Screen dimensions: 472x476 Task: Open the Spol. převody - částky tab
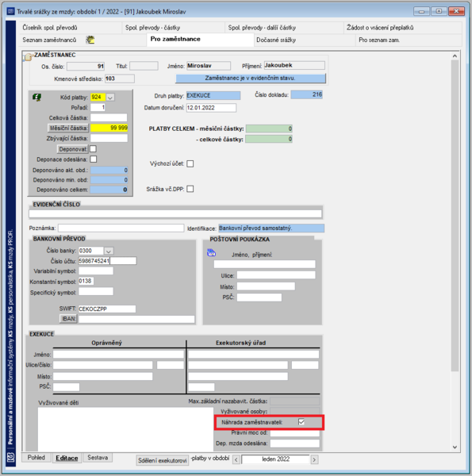[x=152, y=28]
